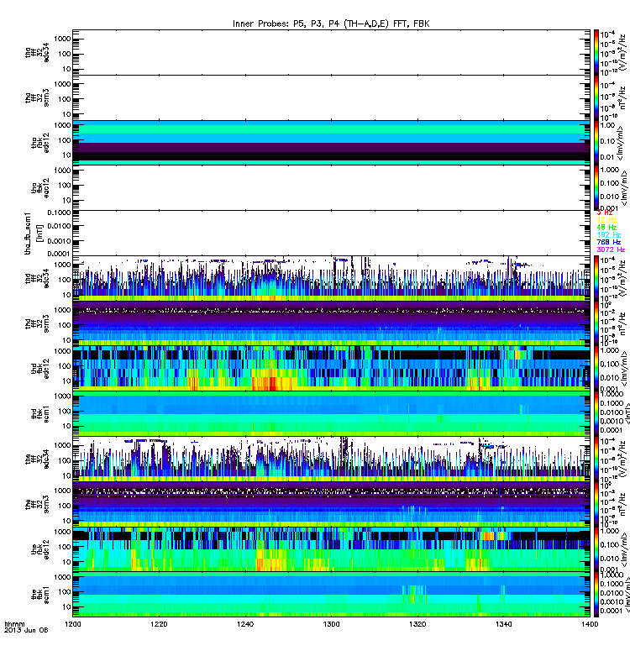
Task: Click the "the fbk edc12" y-axis label
Action: pos(40,549)
